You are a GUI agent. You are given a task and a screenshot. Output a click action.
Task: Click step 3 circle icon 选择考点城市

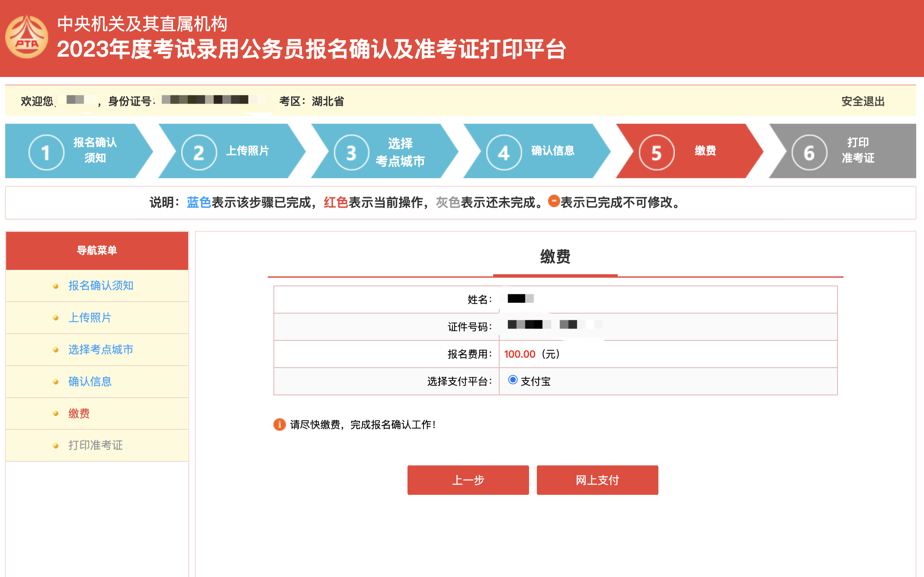[x=351, y=152]
